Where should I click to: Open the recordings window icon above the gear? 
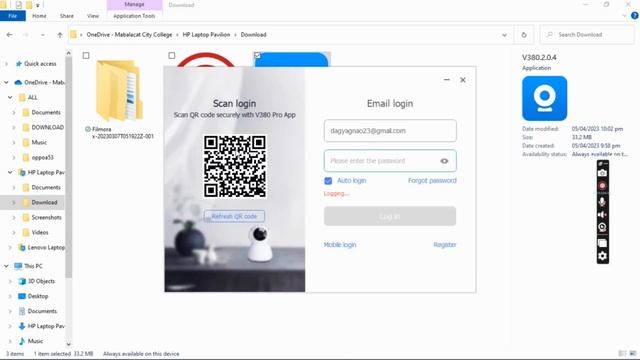point(602,243)
